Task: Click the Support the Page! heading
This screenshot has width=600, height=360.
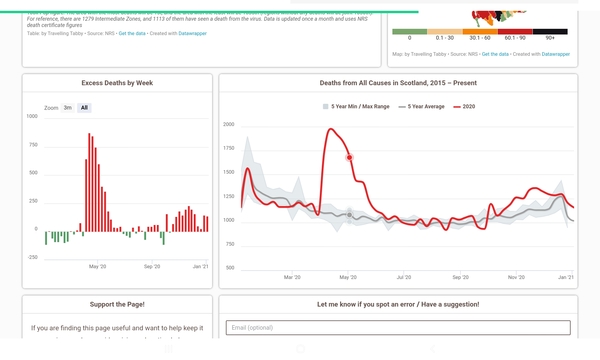Action: pos(117,304)
